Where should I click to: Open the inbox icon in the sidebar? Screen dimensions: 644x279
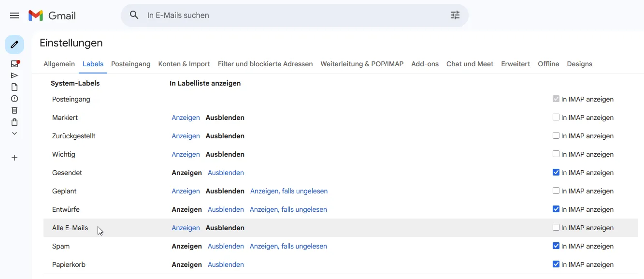(x=14, y=64)
